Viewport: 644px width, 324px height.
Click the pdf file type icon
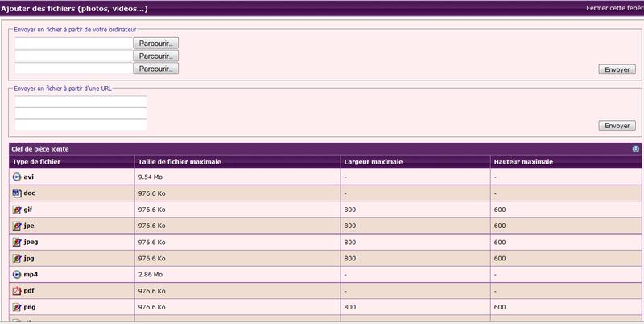[16, 291]
